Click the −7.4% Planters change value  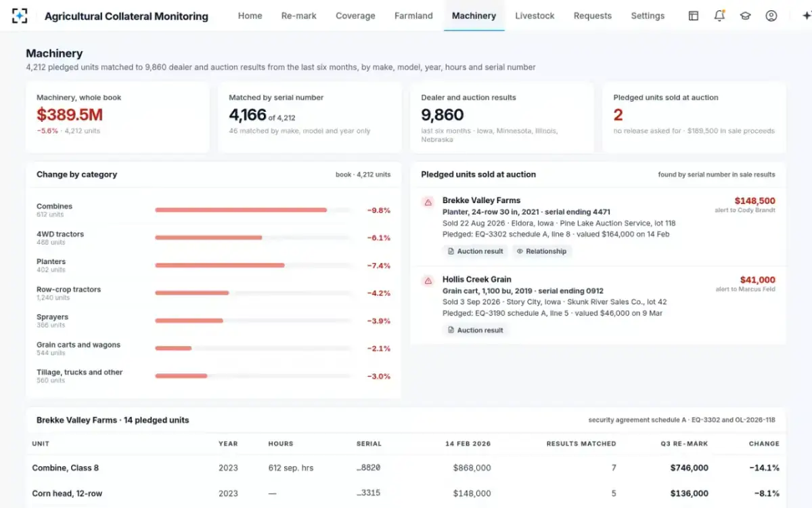[x=379, y=266]
